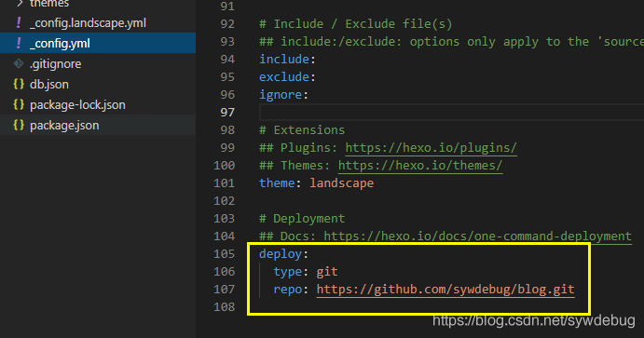Expand the themes folder chevron

(x=19, y=4)
